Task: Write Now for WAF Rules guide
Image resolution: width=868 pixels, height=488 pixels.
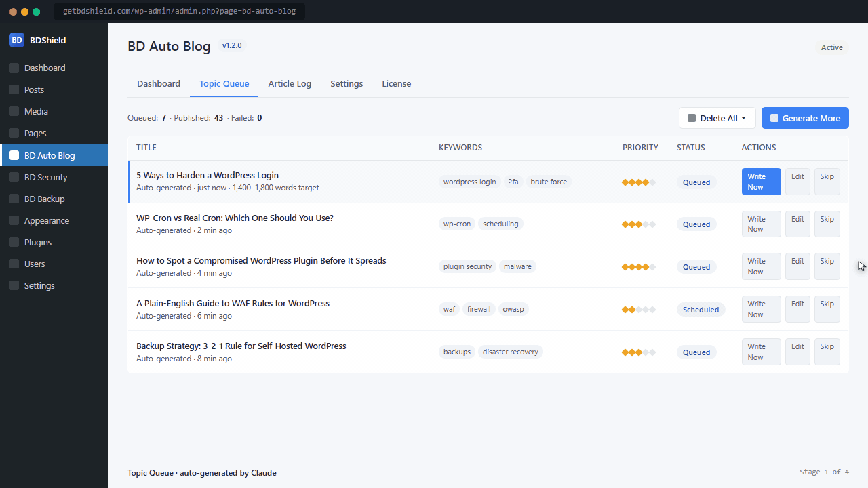Action: pyautogui.click(x=762, y=309)
